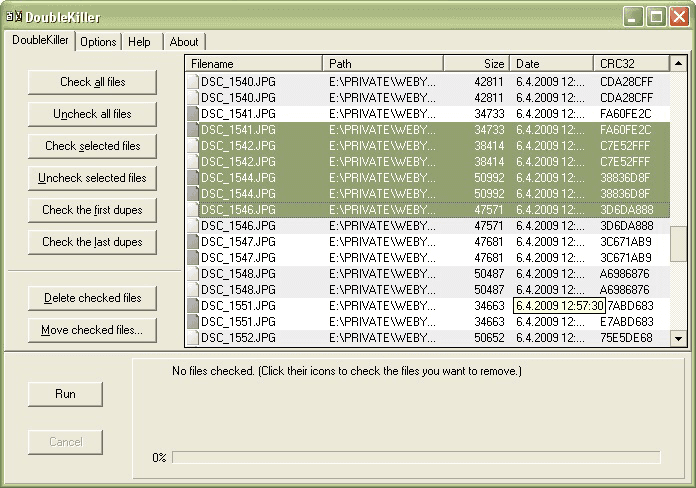Click Uncheck all files
This screenshot has height=488, width=696.
[92, 114]
